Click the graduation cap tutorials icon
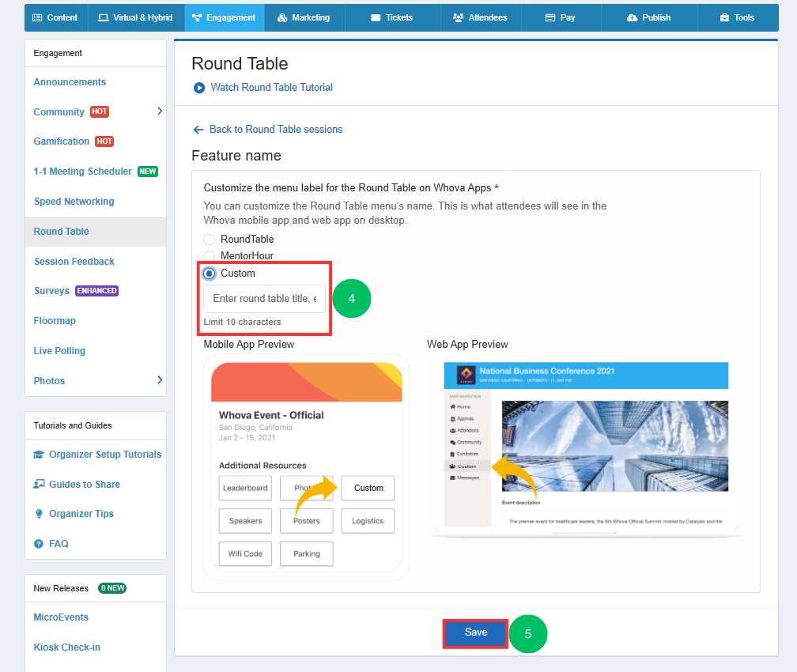Viewport: 797px width, 672px height. coord(39,455)
